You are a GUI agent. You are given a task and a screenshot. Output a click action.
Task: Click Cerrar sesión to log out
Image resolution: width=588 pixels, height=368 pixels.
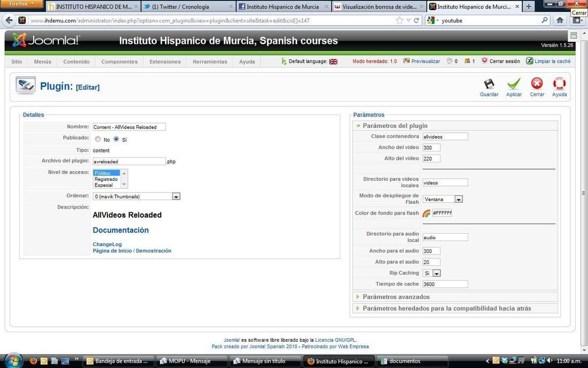(x=501, y=61)
